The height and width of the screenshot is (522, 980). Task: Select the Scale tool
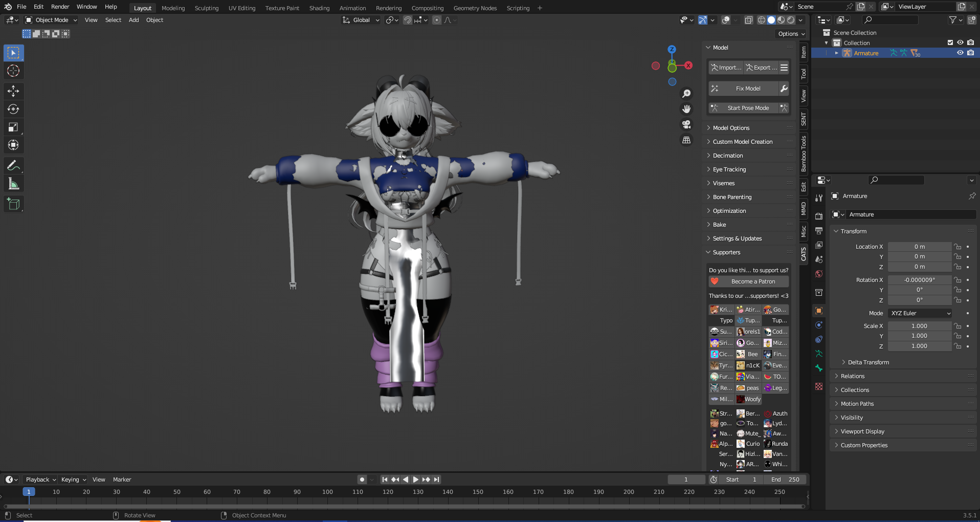coord(13,127)
